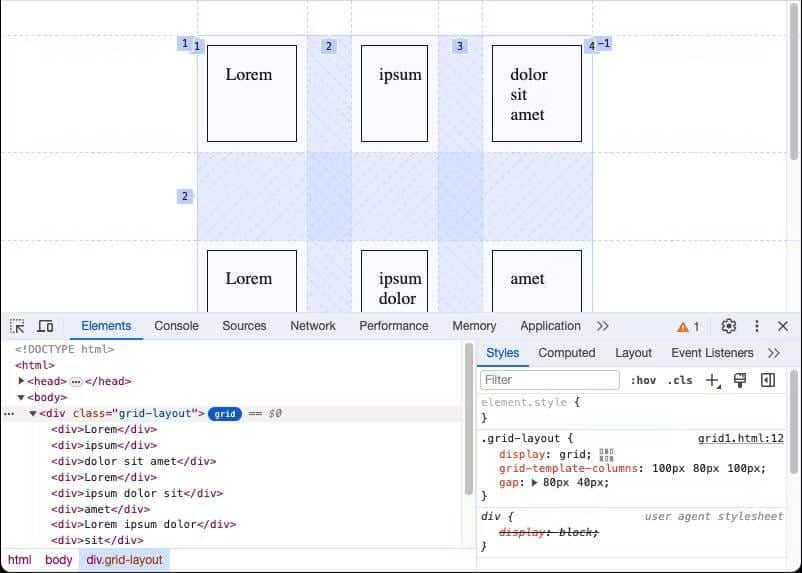Click the struck-through display: block declaration
This screenshot has width=802, height=573.
tap(548, 532)
